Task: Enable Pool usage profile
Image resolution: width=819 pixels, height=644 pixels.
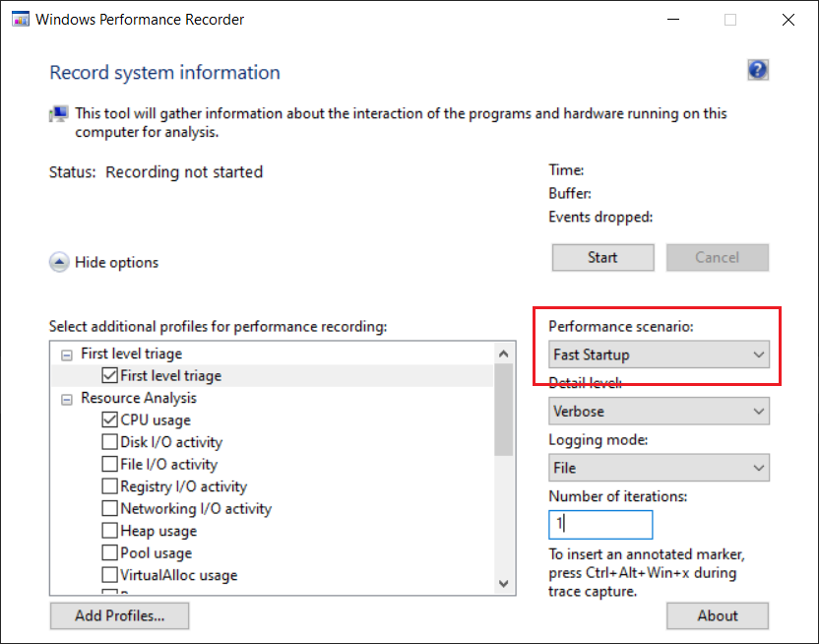Action: pyautogui.click(x=109, y=552)
